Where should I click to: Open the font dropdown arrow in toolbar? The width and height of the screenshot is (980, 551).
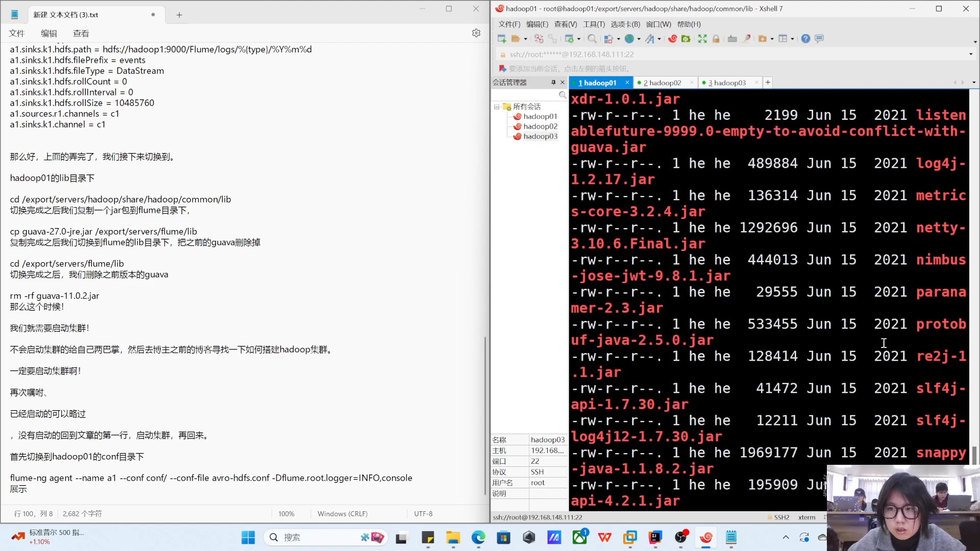coord(659,39)
